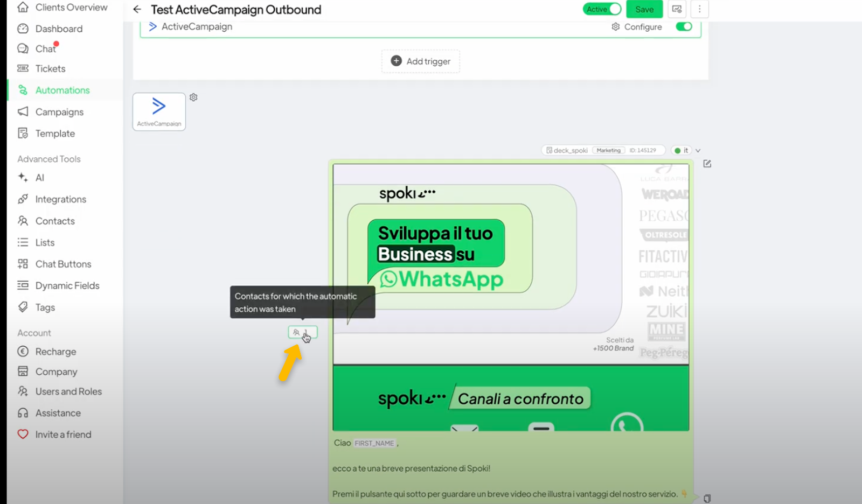Click the Users and Roles icon

(23, 391)
